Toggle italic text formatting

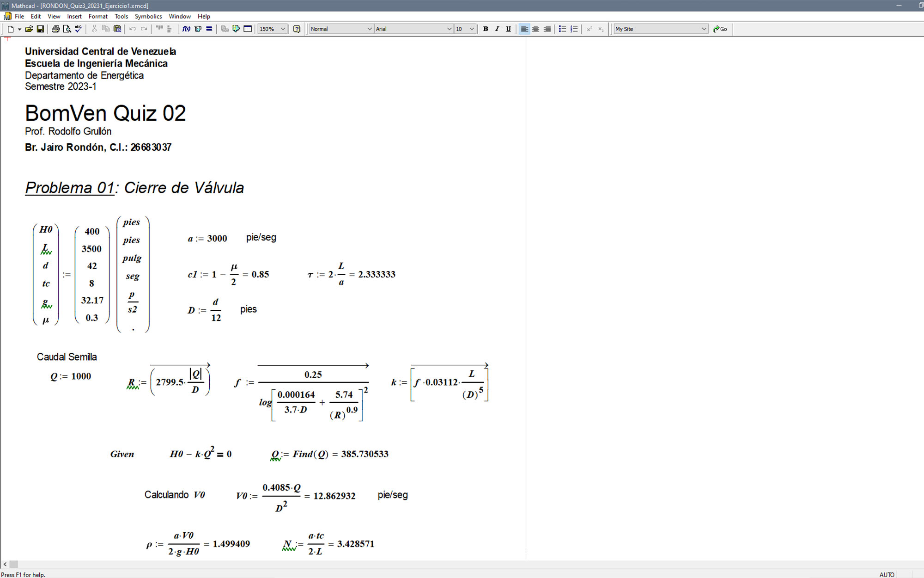(497, 29)
